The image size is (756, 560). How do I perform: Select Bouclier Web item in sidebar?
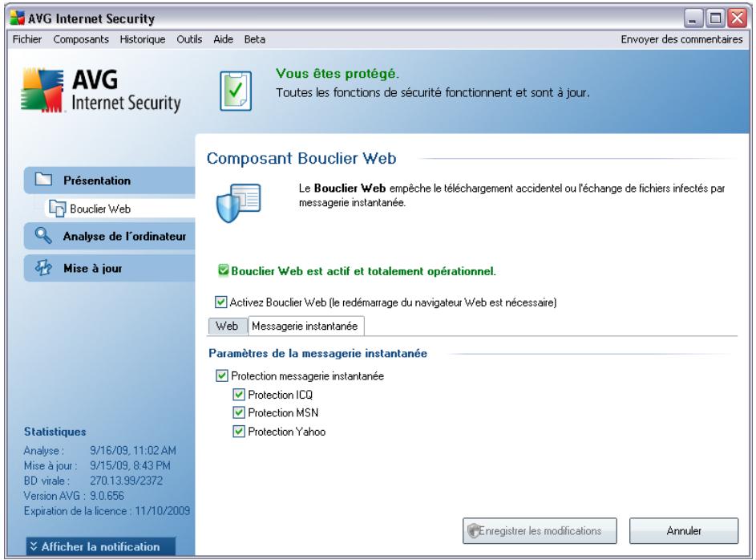coord(120,209)
